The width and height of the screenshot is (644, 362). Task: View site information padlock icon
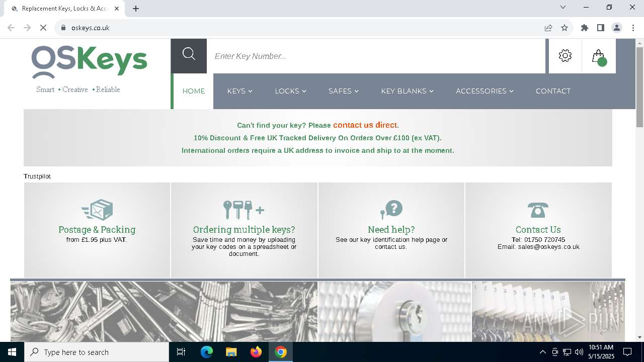point(63,28)
